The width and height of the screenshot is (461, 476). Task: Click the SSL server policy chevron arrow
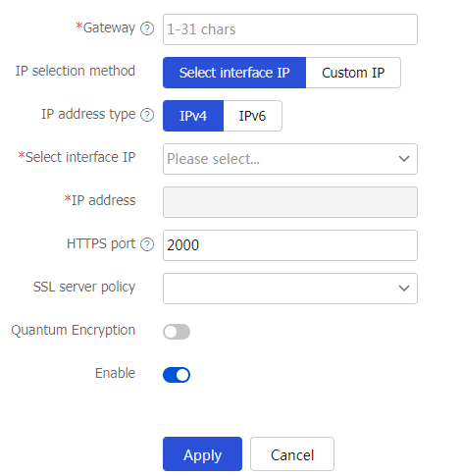pyautogui.click(x=404, y=289)
